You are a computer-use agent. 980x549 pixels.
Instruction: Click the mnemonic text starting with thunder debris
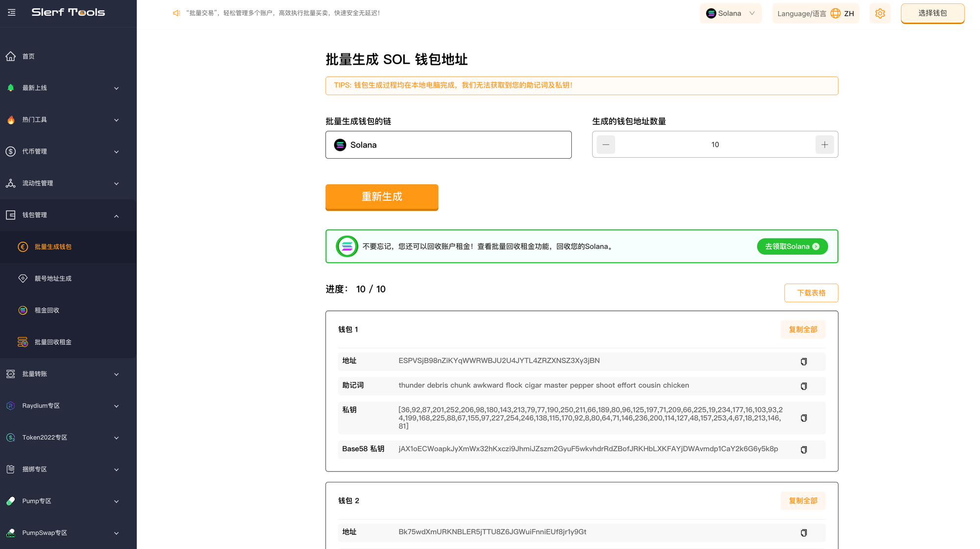(544, 385)
